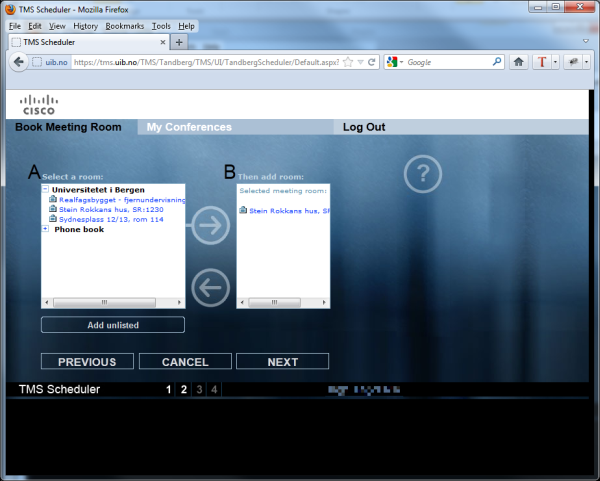Viewport: 600px width, 481px height.
Task: Switch to the My Conferences tab
Action: click(189, 127)
